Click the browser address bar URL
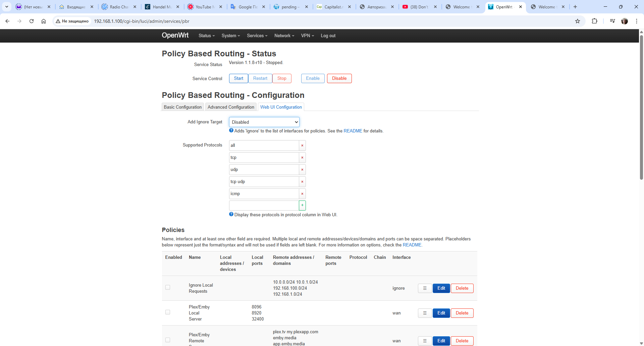This screenshot has width=644, height=346. coord(142,21)
